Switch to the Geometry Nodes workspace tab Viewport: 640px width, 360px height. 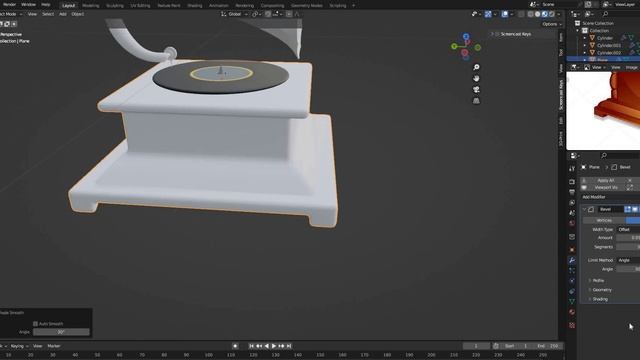click(307, 6)
